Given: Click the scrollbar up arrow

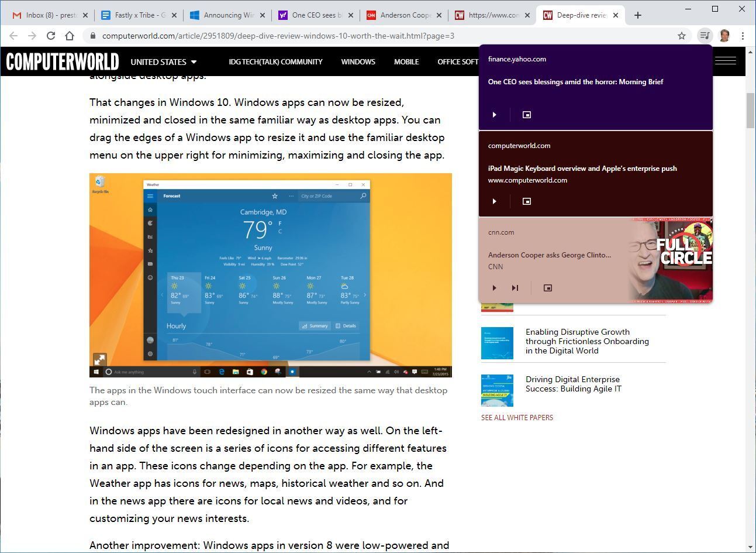Looking at the screenshot, I should tap(751, 51).
